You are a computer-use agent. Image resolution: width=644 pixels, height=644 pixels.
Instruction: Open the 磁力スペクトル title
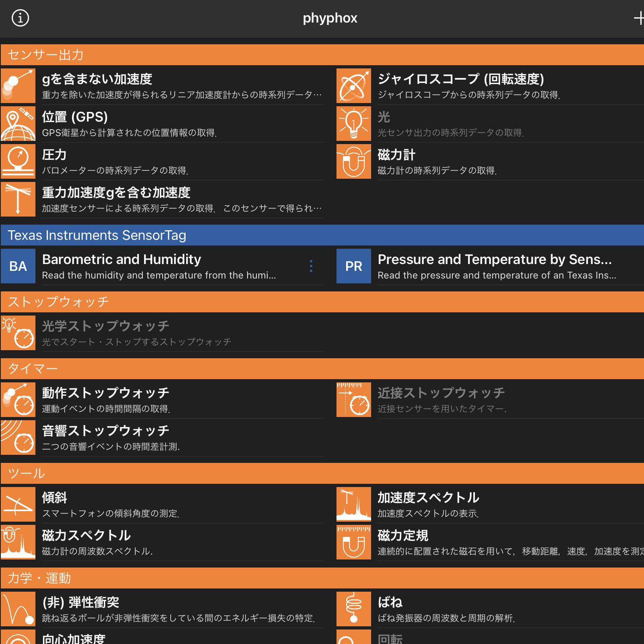pyautogui.click(x=86, y=535)
